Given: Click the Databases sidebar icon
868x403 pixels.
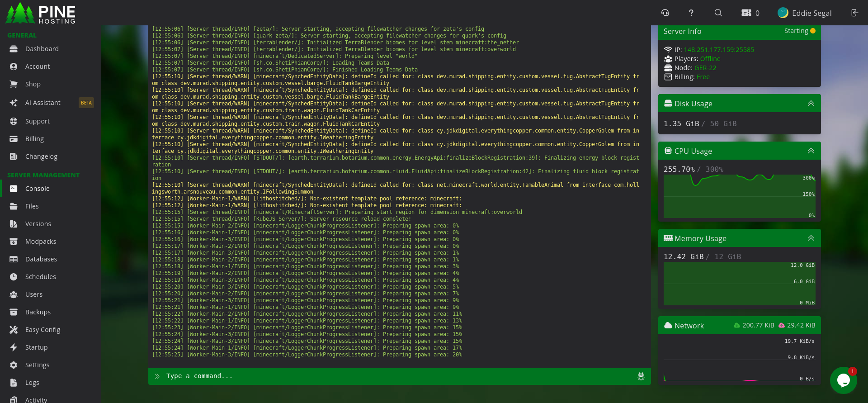Looking at the screenshot, I should 14,259.
